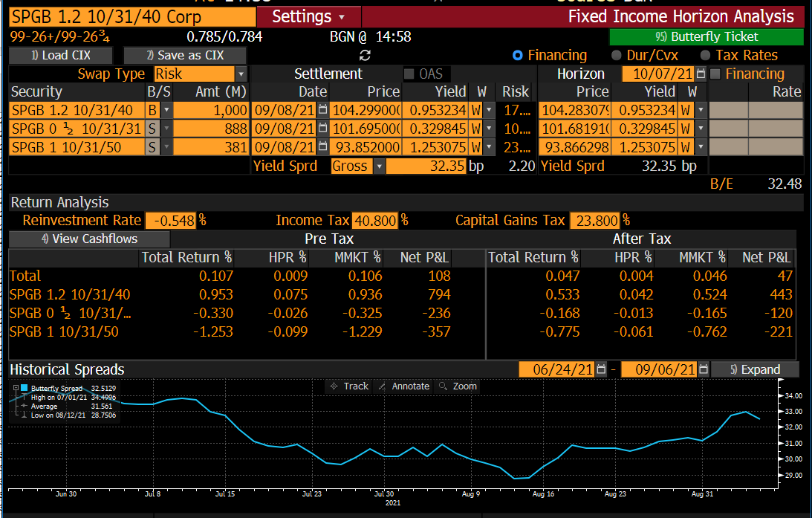The width and height of the screenshot is (812, 518).
Task: Click the refresh icon below BGN time
Action: click(x=365, y=56)
